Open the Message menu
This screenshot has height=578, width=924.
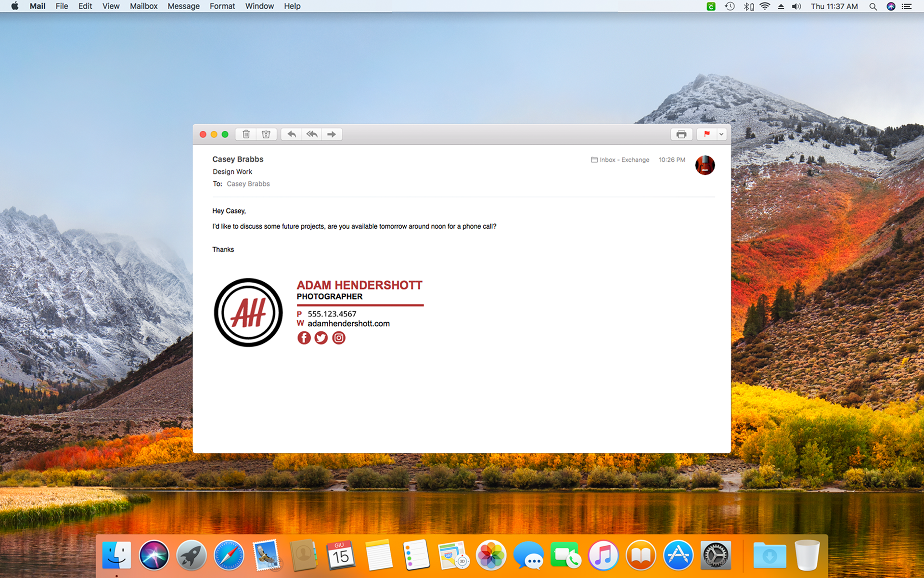183,6
